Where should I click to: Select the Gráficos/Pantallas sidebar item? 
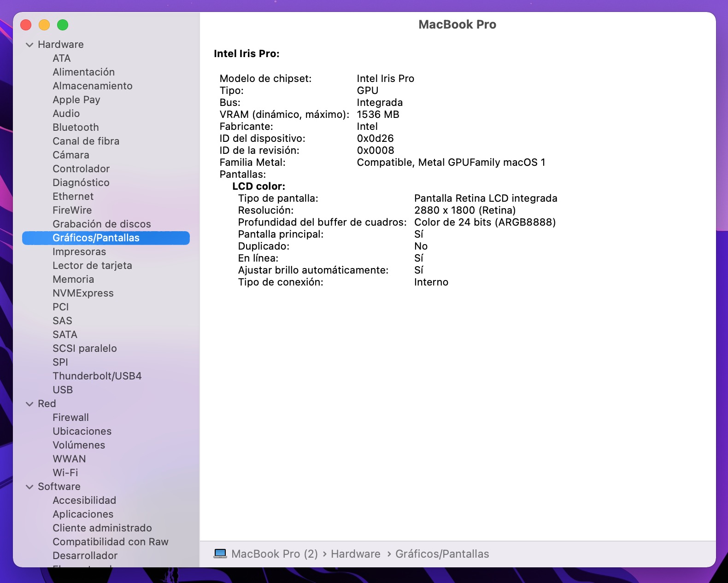pyautogui.click(x=96, y=238)
